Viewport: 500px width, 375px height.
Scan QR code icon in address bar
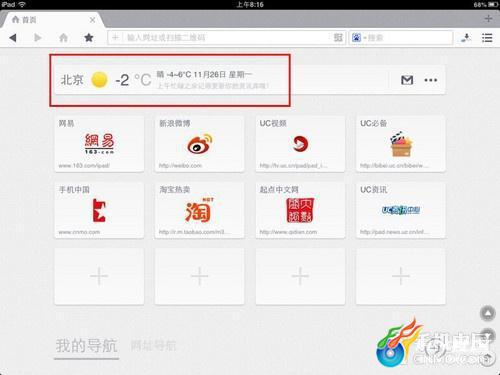[338, 37]
